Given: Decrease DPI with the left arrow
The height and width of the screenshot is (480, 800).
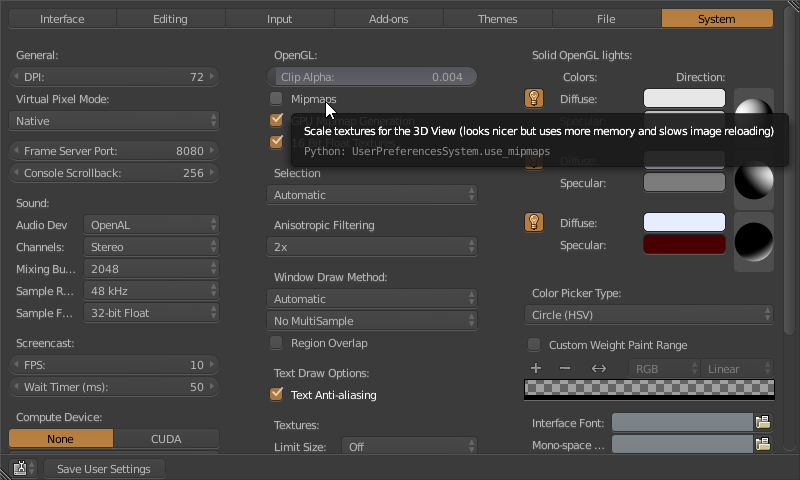Looking at the screenshot, I should pyautogui.click(x=16, y=77).
